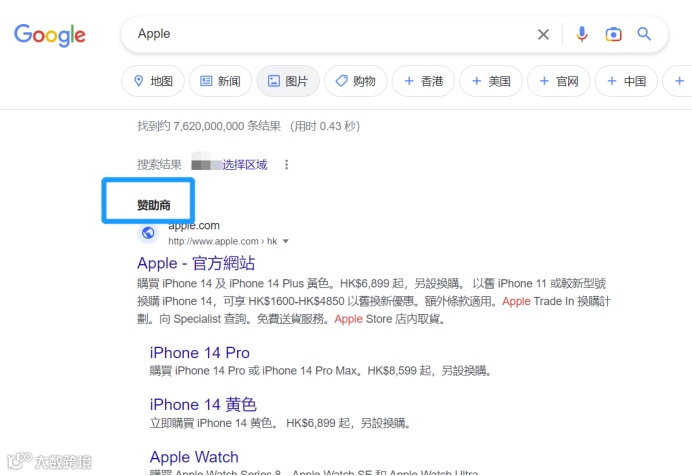Expand the dropdown arrow after the apple.com URL
The image size is (692, 476).
click(x=286, y=241)
